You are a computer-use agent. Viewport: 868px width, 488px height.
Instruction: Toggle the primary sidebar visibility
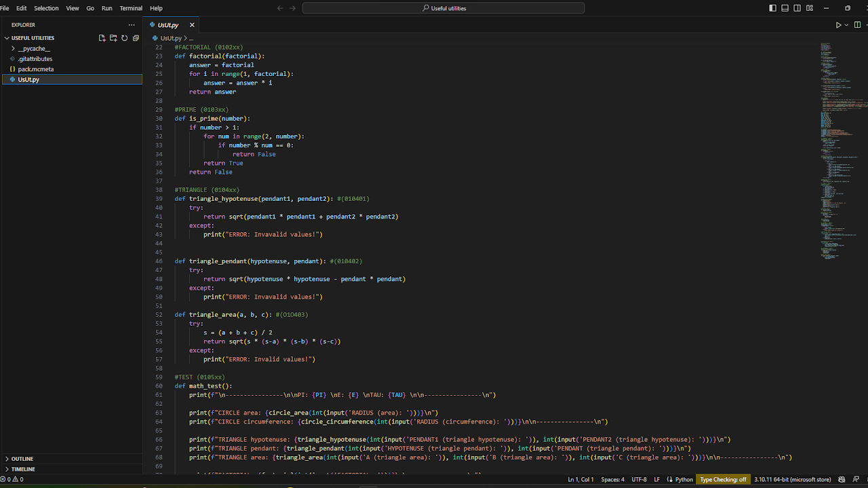(x=773, y=8)
